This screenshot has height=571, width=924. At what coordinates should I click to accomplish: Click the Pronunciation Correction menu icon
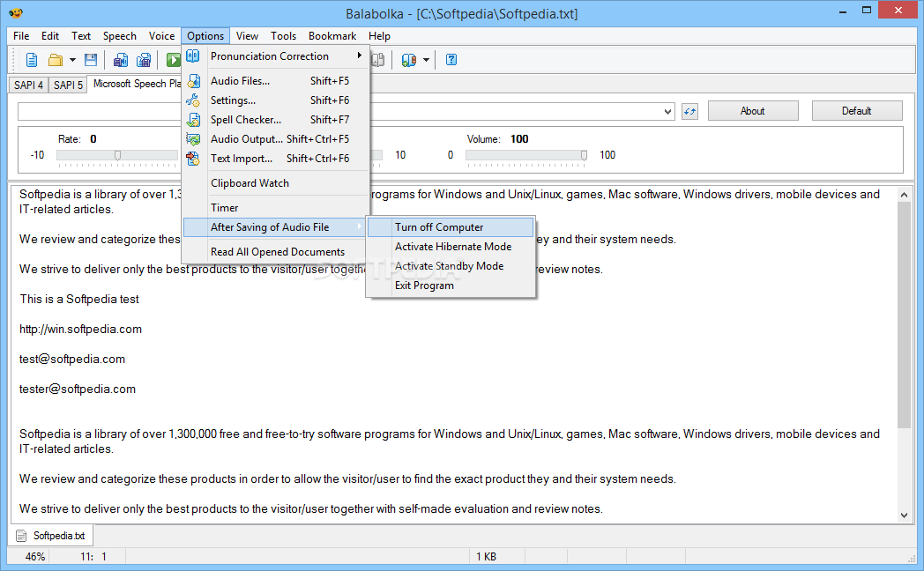[193, 56]
